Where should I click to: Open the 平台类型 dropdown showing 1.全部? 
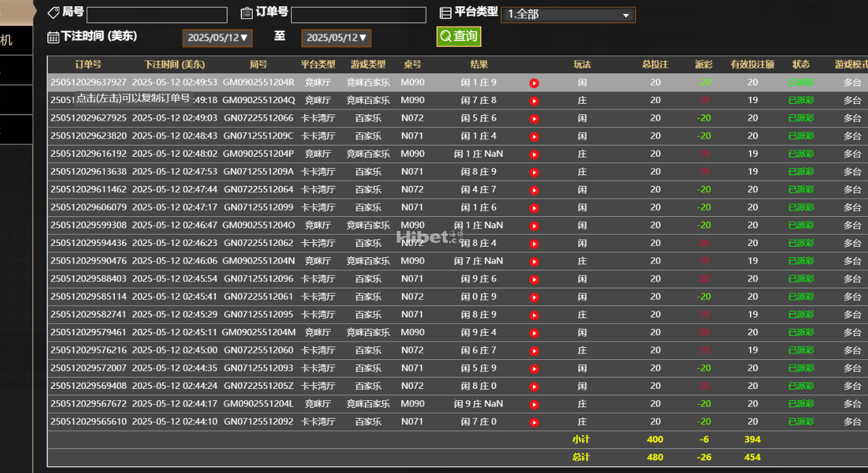point(567,15)
